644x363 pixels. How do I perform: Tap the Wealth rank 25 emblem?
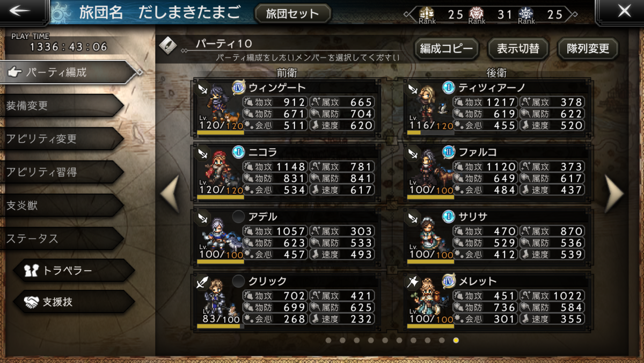[427, 13]
